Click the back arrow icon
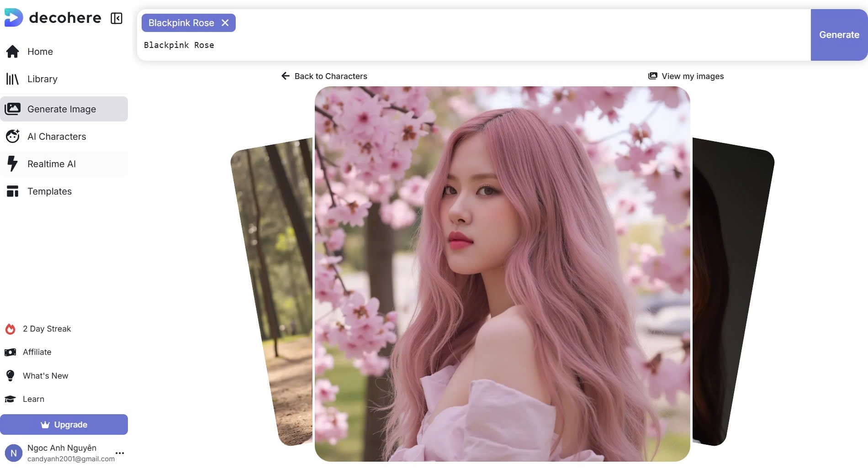868x469 pixels. pos(286,76)
